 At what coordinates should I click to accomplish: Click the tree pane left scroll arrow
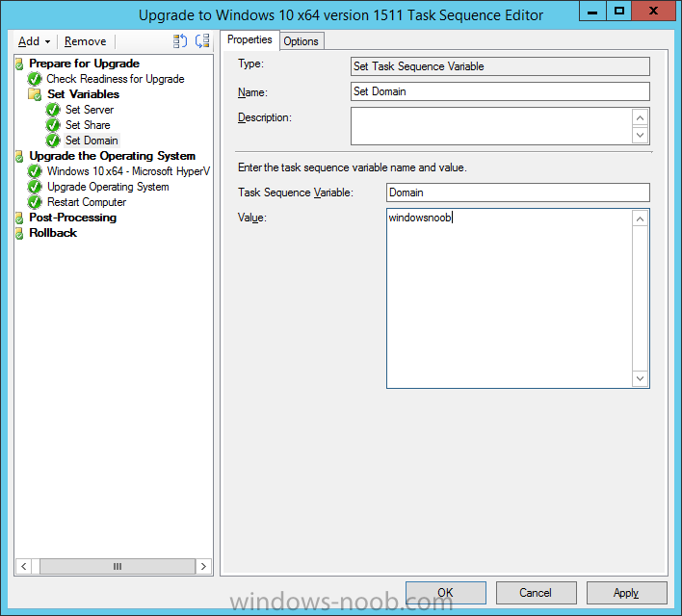click(x=23, y=567)
